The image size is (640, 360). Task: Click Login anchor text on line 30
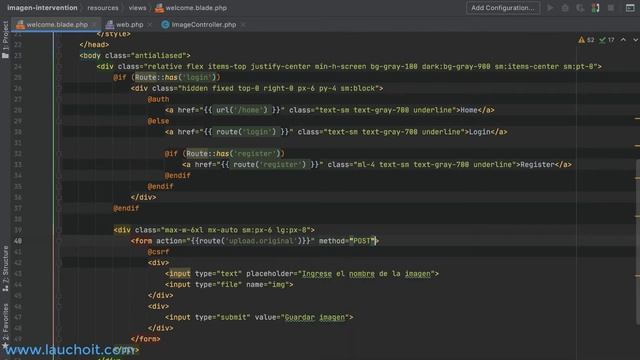pyautogui.click(x=480, y=132)
